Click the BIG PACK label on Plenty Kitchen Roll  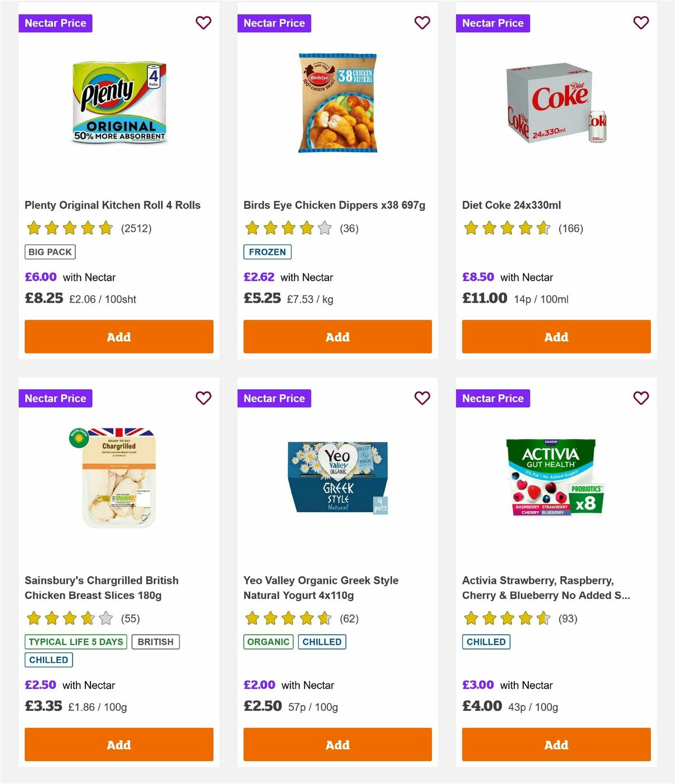click(49, 252)
